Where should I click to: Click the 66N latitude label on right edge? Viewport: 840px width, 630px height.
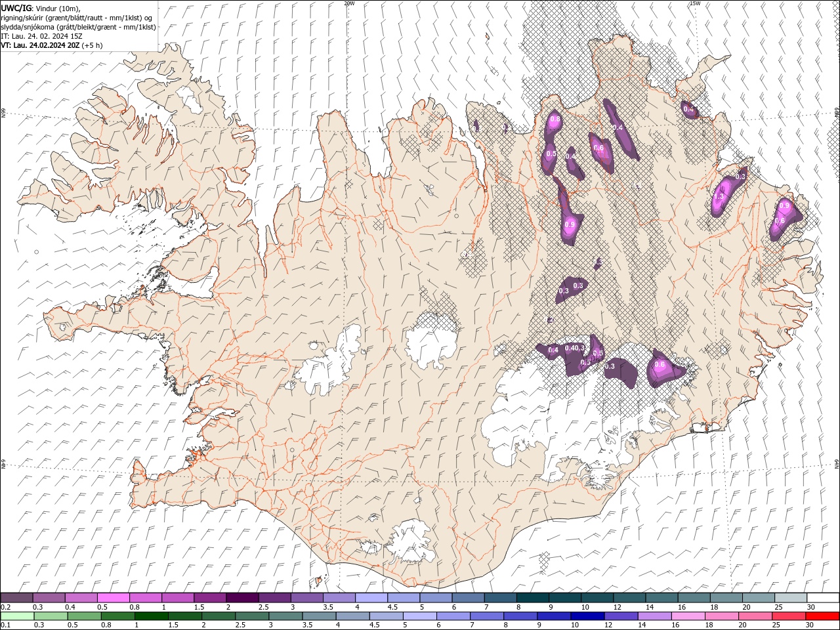click(837, 113)
